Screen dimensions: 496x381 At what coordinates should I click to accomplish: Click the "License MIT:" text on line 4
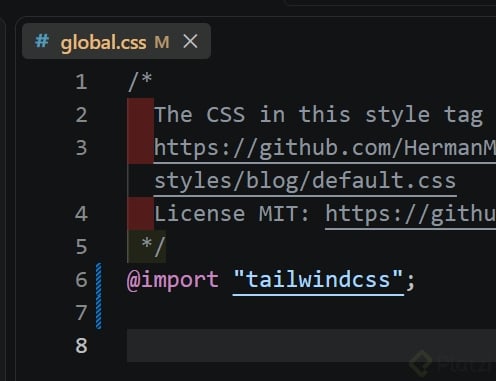click(x=232, y=214)
